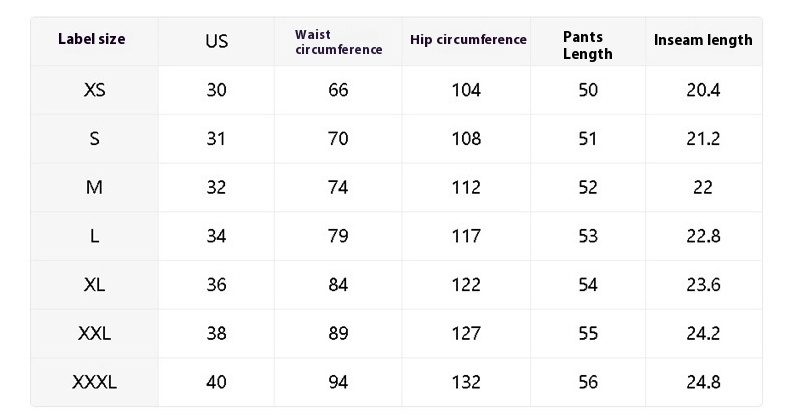Click the Pants Length header
The image size is (791, 416).
pyautogui.click(x=588, y=45)
